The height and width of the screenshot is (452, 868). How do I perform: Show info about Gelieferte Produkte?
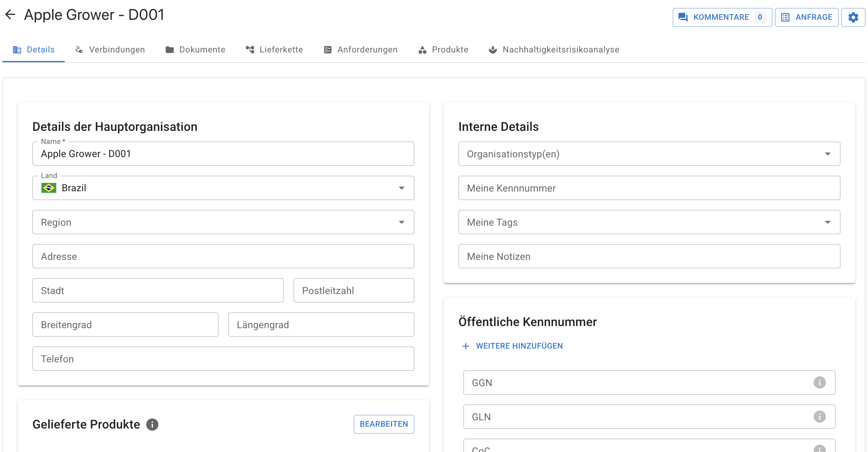tap(152, 424)
